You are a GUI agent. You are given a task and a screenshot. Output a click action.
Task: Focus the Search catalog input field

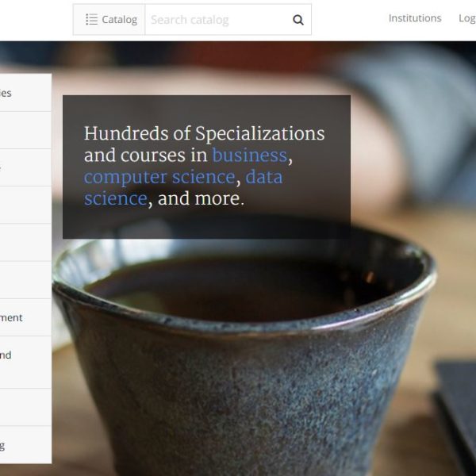217,20
